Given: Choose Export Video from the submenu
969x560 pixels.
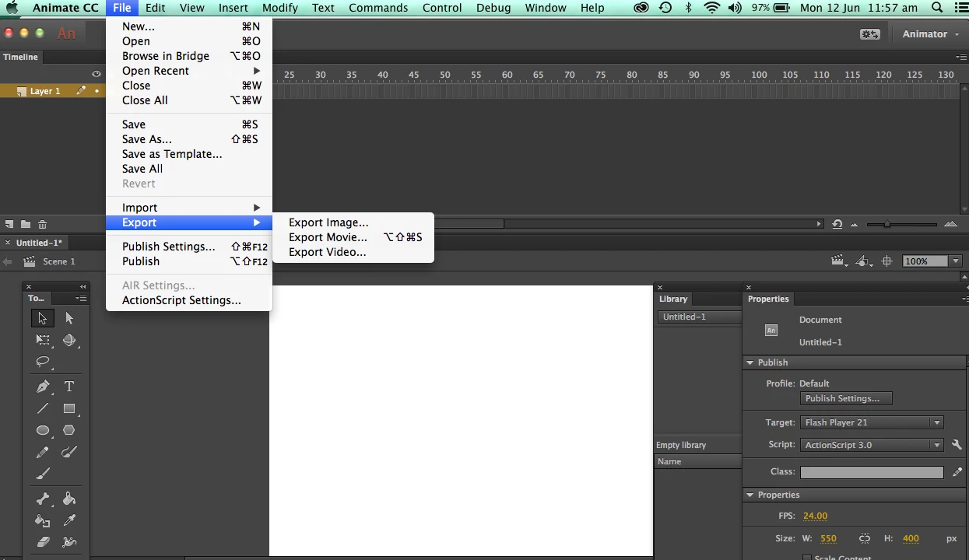Looking at the screenshot, I should [x=327, y=252].
